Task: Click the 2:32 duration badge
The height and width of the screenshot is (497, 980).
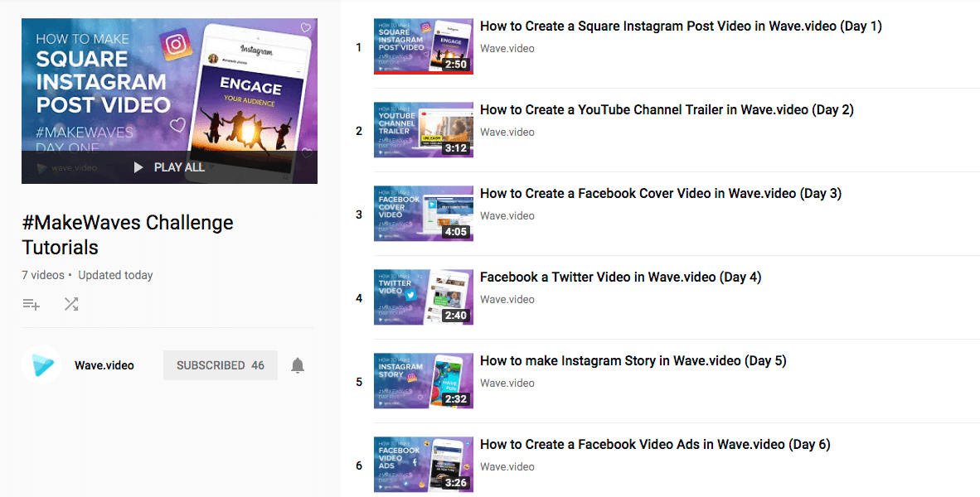Action: point(456,399)
